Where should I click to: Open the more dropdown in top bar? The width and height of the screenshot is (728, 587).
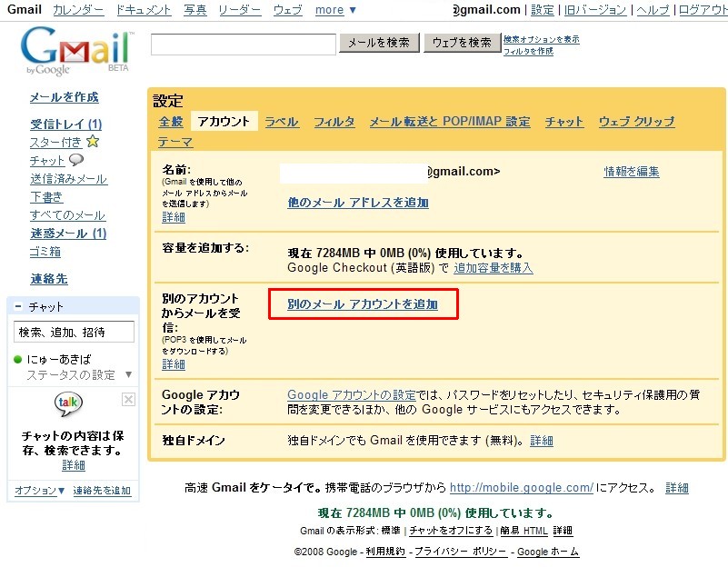point(335,10)
